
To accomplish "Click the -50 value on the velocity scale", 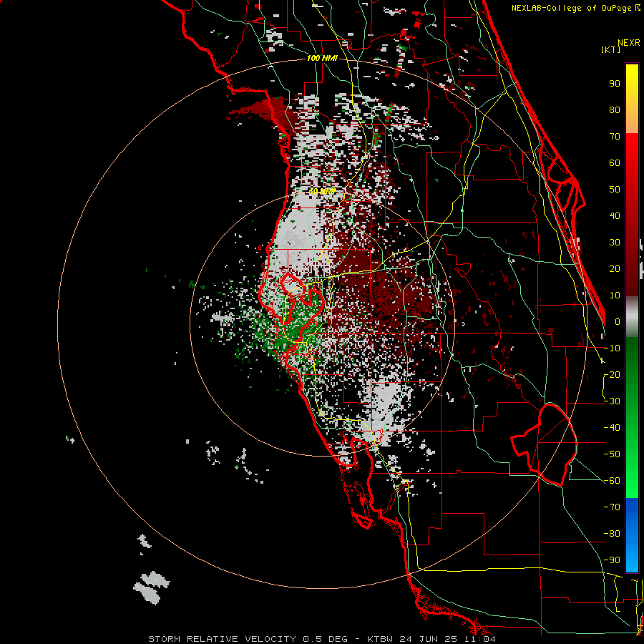I will 612,454.
